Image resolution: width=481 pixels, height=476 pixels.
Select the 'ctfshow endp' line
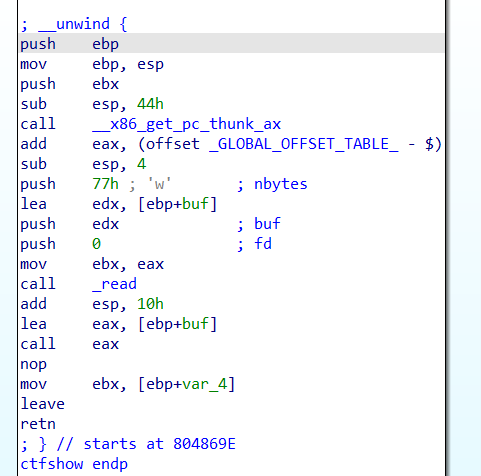point(74,464)
